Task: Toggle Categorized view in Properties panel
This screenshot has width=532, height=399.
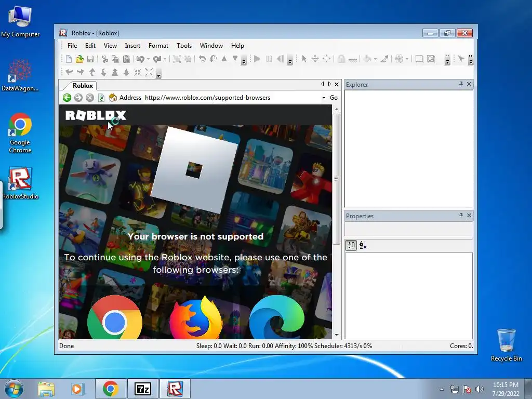Action: pos(351,245)
